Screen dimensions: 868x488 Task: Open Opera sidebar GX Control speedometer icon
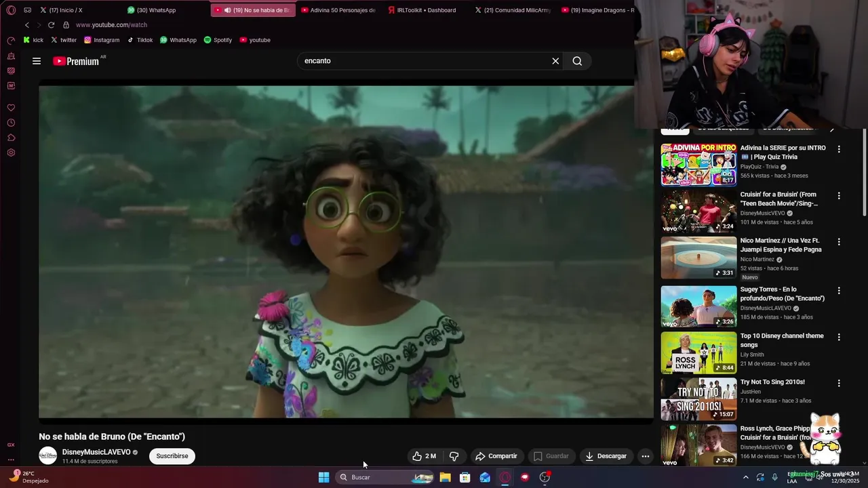click(11, 41)
